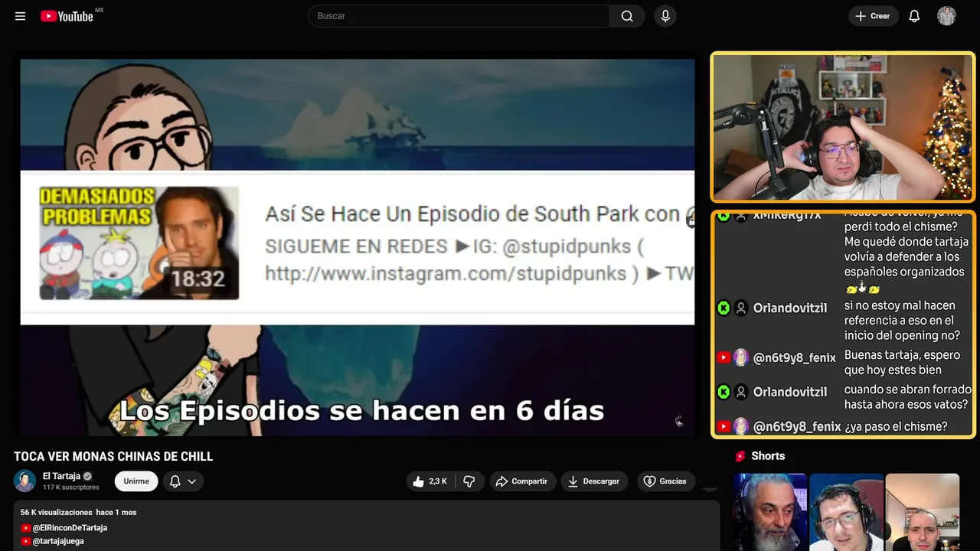Open the account avatar menu
Image resolution: width=980 pixels, height=551 pixels.
coord(946,16)
